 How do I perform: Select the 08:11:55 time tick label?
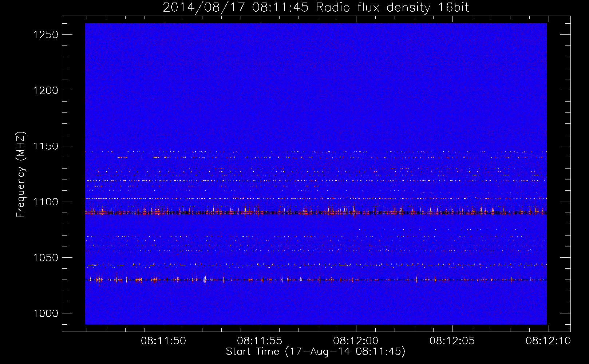pyautogui.click(x=260, y=341)
